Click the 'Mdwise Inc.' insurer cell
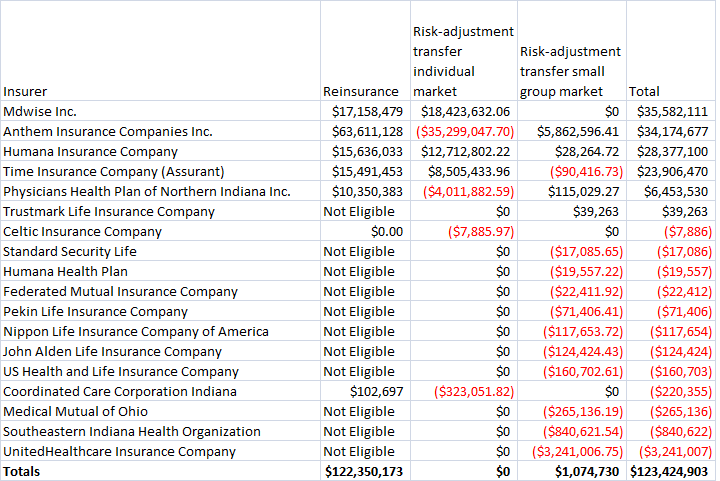 [x=160, y=111]
